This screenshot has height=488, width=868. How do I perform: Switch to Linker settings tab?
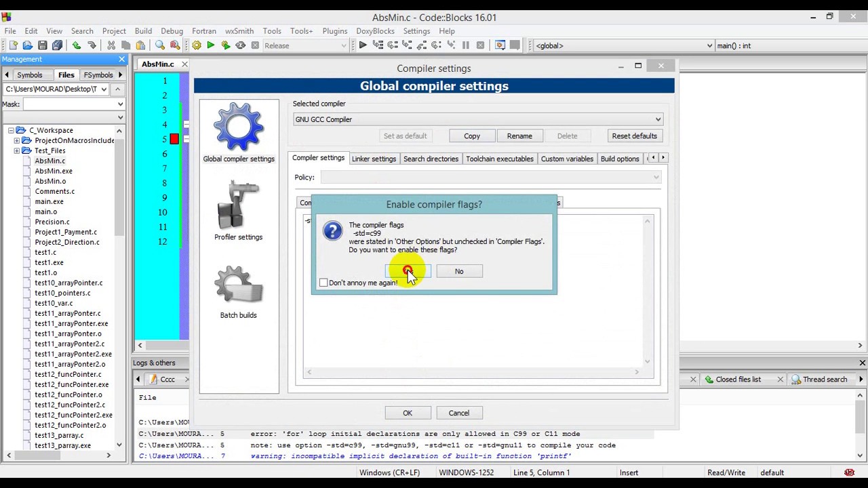[x=374, y=159]
